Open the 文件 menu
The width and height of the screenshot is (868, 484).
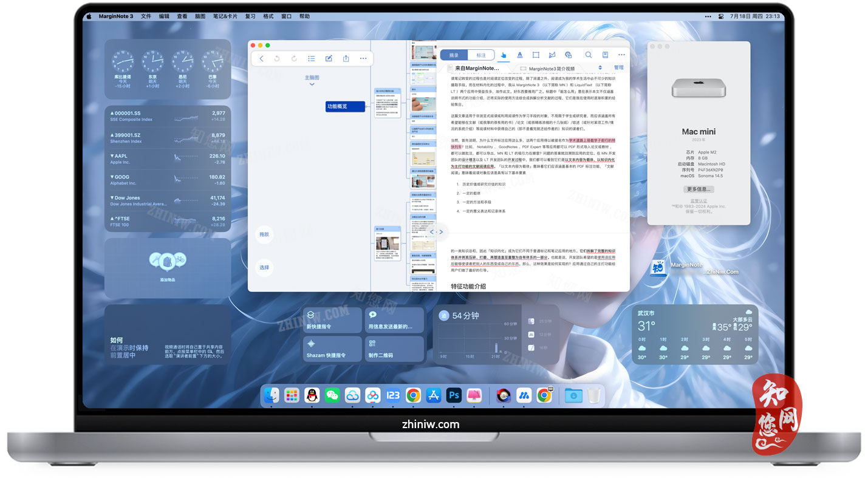[x=146, y=16]
